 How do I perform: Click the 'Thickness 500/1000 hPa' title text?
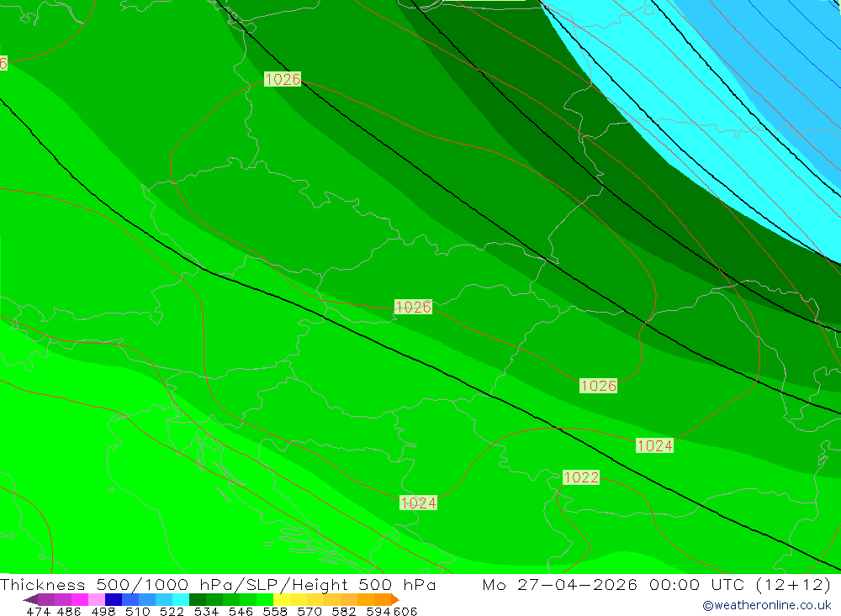118,584
